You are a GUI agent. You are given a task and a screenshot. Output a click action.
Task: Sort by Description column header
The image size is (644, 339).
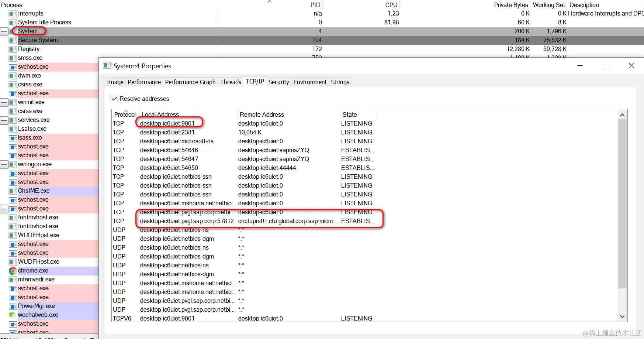click(606, 5)
